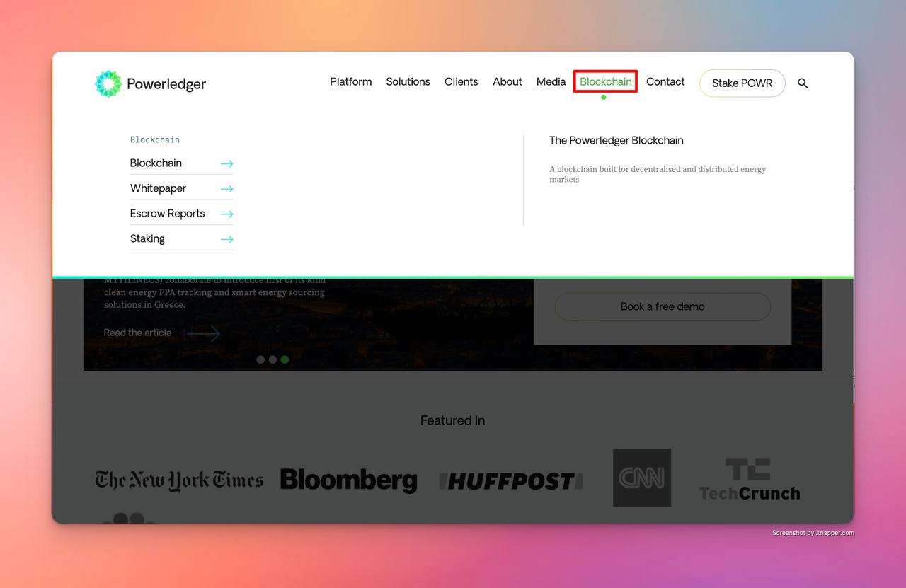Open the Media menu item

551,82
